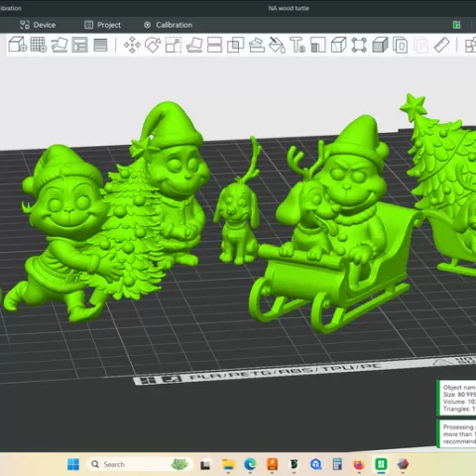Screen dimensions: 476x476
Task: Select the Support Painting tool
Action: pos(257,45)
